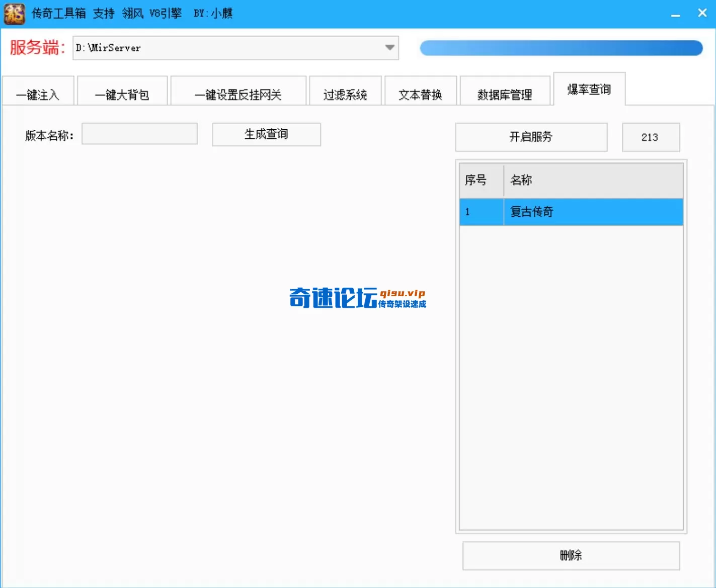
Task: Click the 翎风 menu entry
Action: click(132, 13)
